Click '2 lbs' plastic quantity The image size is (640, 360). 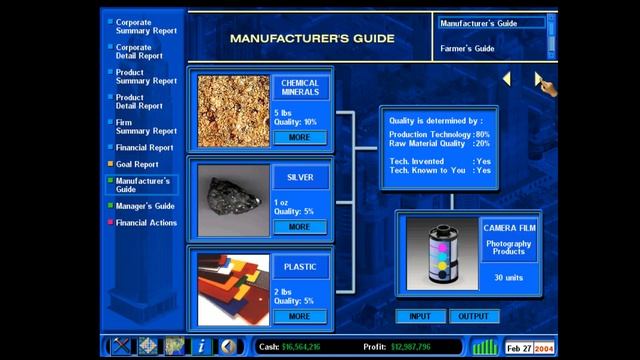(x=283, y=292)
